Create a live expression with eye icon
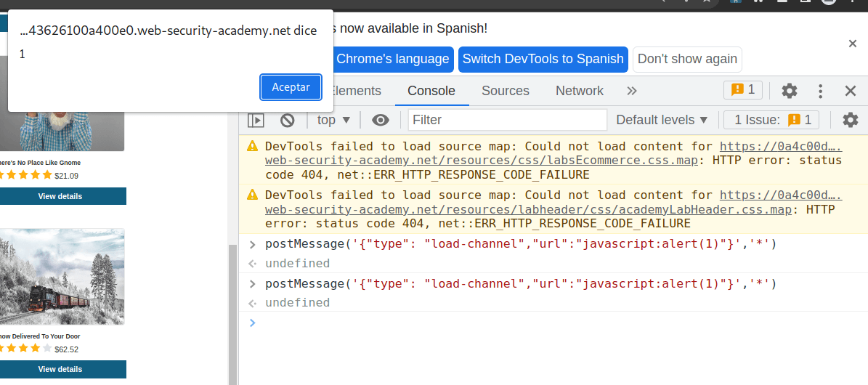Image resolution: width=868 pixels, height=385 pixels. [381, 120]
